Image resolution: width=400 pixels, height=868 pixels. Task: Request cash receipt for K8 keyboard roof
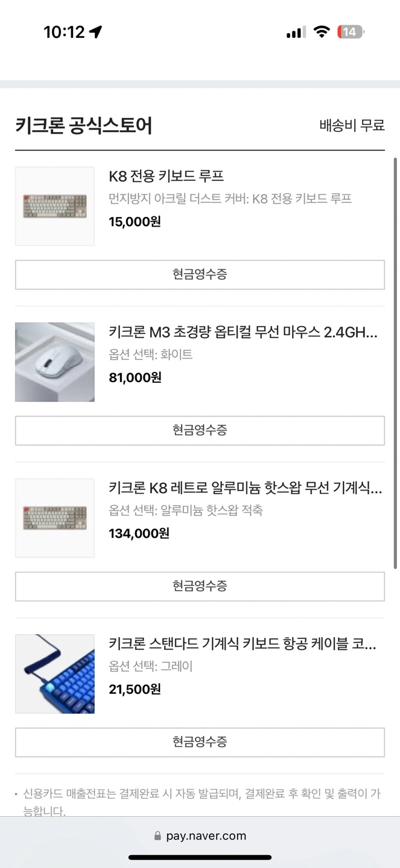point(200,275)
